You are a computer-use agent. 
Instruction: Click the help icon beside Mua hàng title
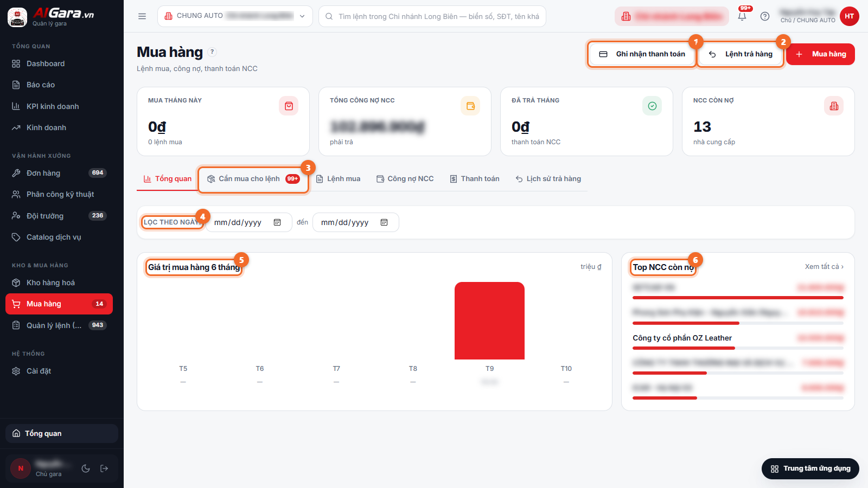(x=212, y=52)
